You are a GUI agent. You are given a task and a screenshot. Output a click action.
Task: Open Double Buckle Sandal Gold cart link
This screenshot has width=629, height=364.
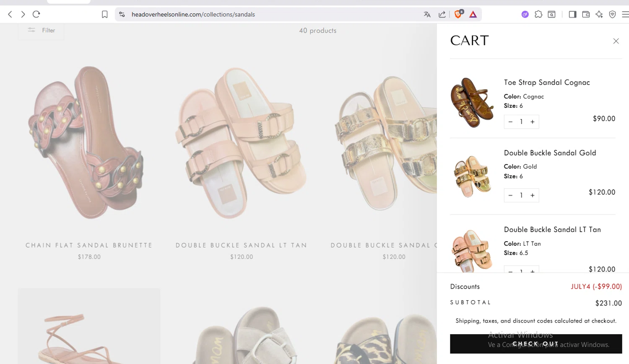(550, 153)
